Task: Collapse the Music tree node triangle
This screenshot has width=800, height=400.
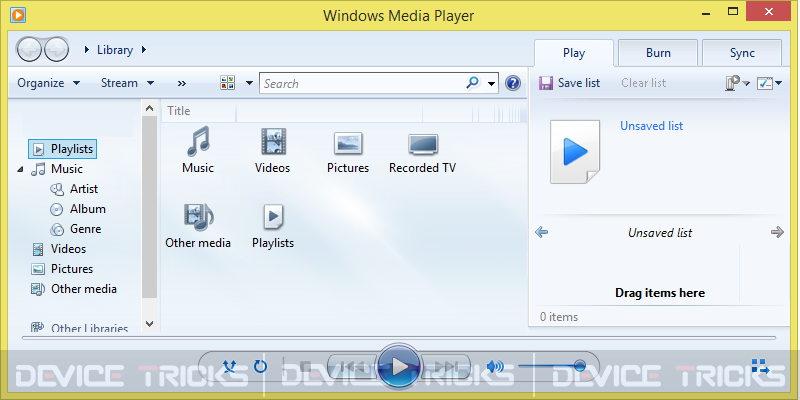Action: point(20,169)
